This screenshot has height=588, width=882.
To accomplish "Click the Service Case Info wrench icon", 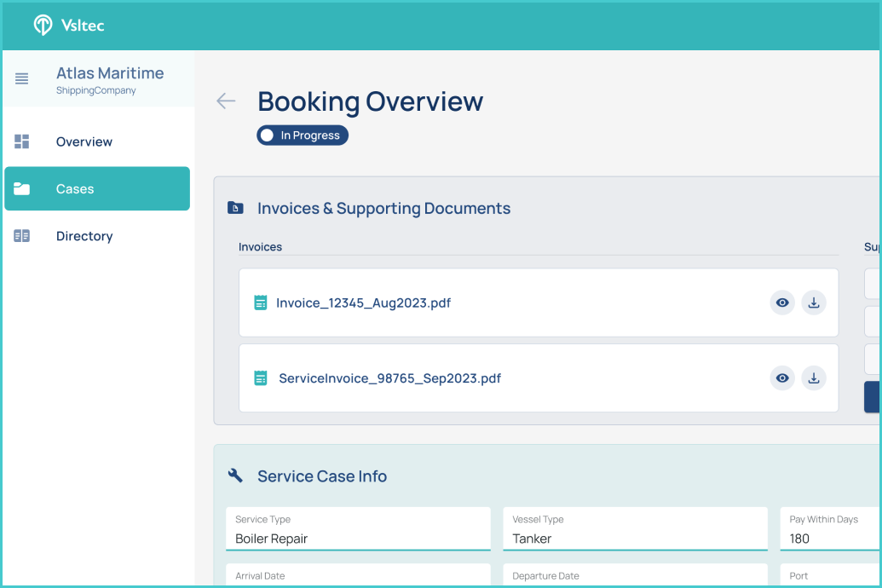I will point(235,476).
